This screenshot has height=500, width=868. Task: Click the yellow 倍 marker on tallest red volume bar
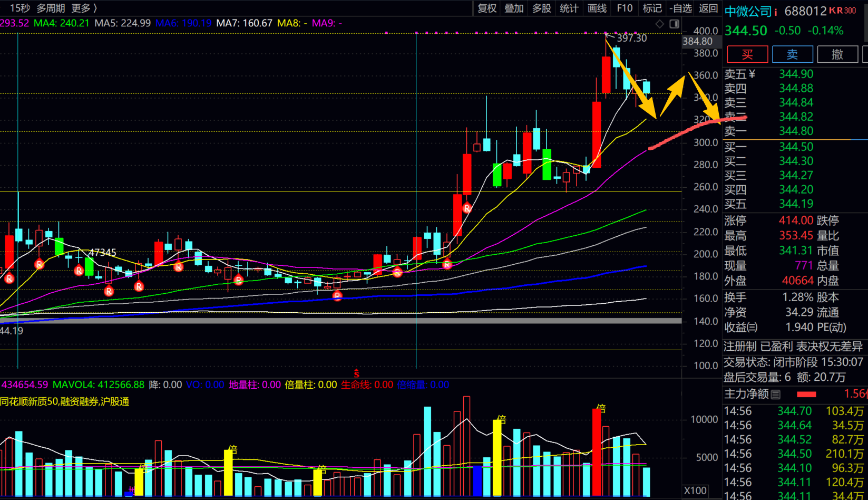[601, 408]
